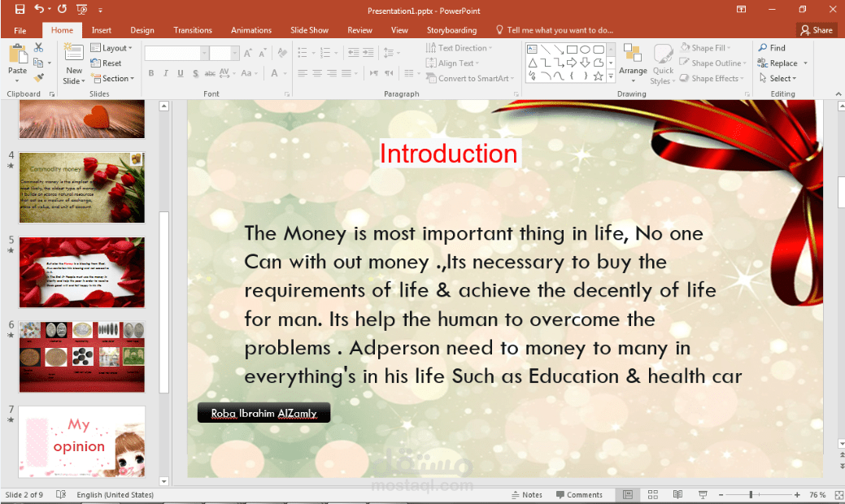Start Slide Show from status bar icon
845x504 pixels.
pos(701,494)
